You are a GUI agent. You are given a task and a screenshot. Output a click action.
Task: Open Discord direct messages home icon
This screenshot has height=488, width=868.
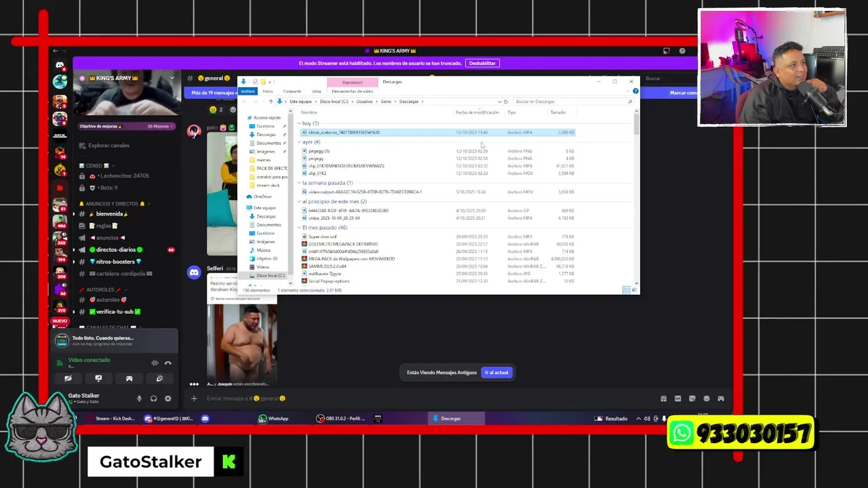coord(60,65)
